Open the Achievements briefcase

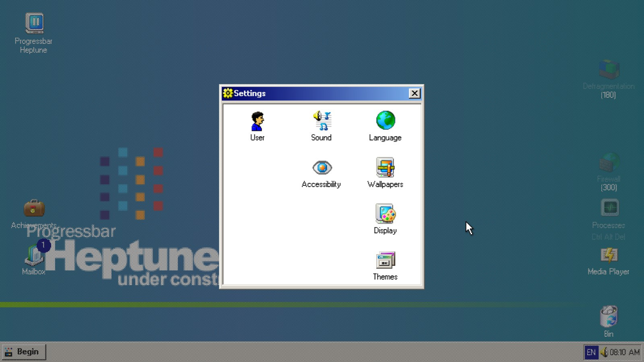tap(34, 208)
